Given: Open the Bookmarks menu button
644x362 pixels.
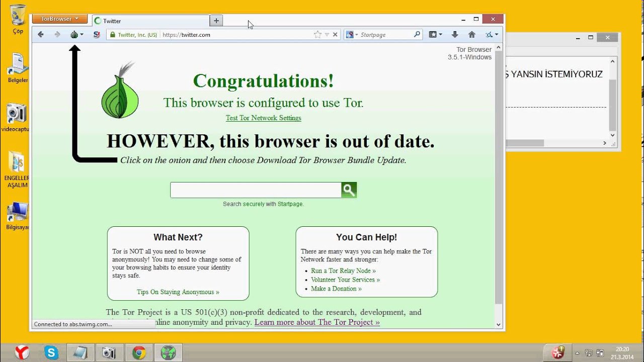Looking at the screenshot, I should point(435,35).
